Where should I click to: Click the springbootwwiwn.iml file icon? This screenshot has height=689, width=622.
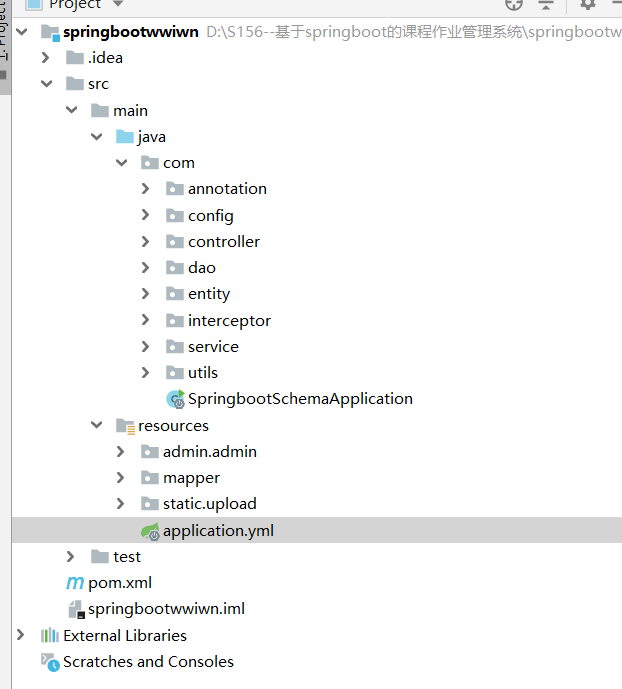click(76, 610)
